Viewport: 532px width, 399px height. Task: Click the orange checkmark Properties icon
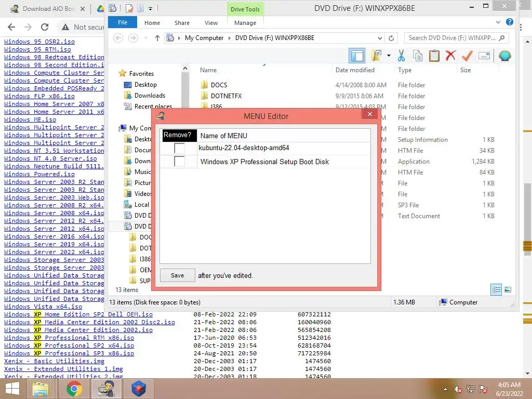[x=467, y=56]
